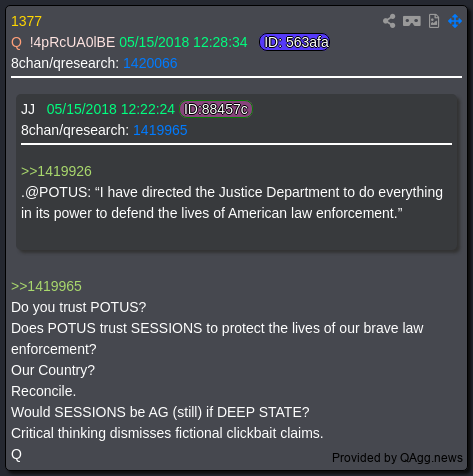Click the ID:88457c badge

click(216, 109)
